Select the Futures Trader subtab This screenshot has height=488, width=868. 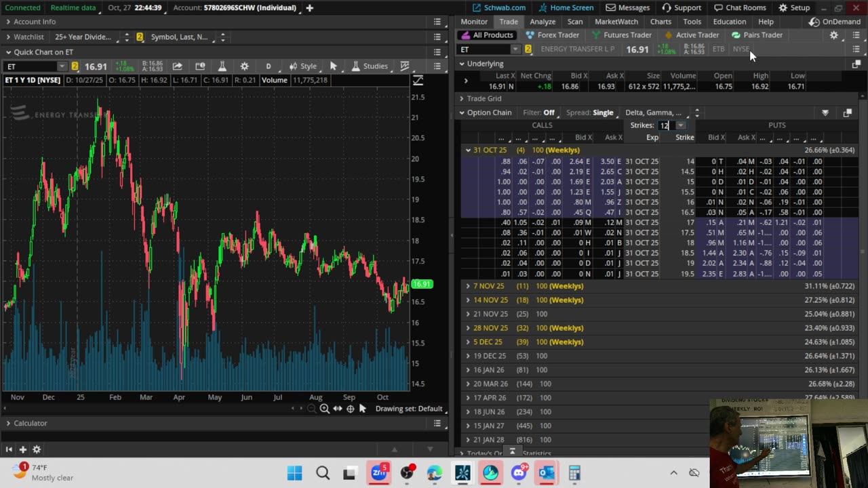click(x=622, y=35)
